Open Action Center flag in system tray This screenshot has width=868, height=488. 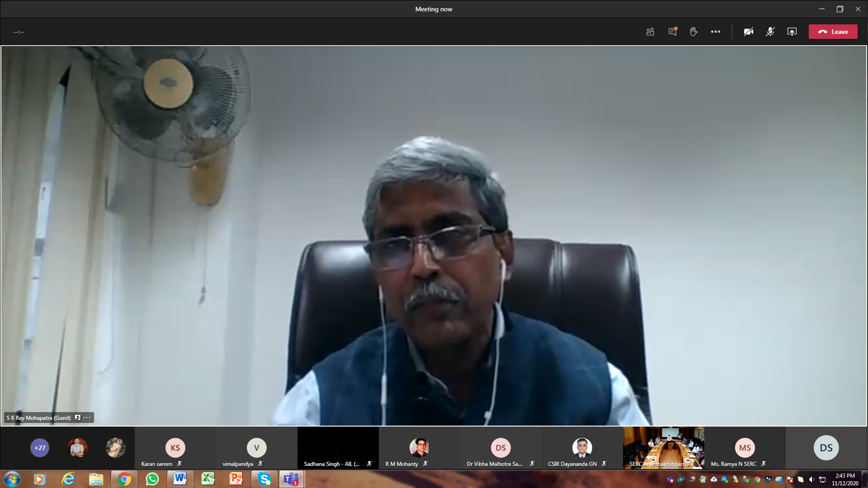[x=790, y=479]
